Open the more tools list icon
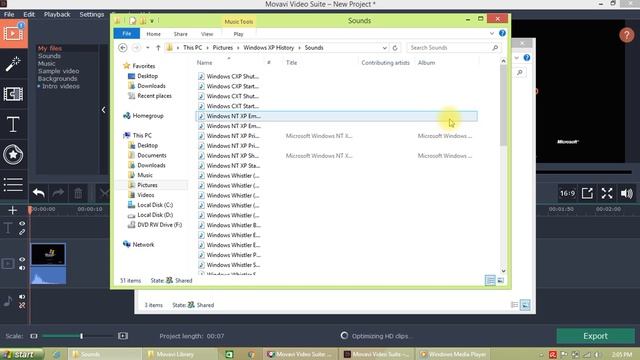Screen dimensions: 640x360 pyautogui.click(x=13, y=184)
